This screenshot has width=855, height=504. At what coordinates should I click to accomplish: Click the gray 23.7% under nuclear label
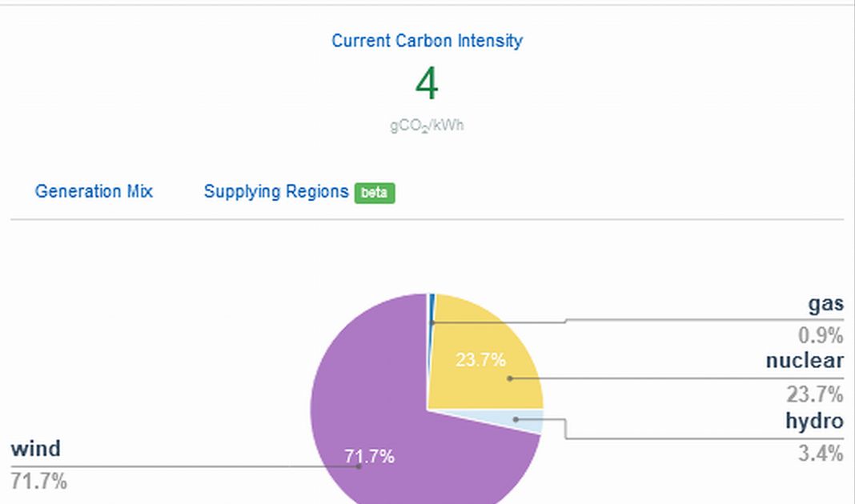[x=815, y=394]
